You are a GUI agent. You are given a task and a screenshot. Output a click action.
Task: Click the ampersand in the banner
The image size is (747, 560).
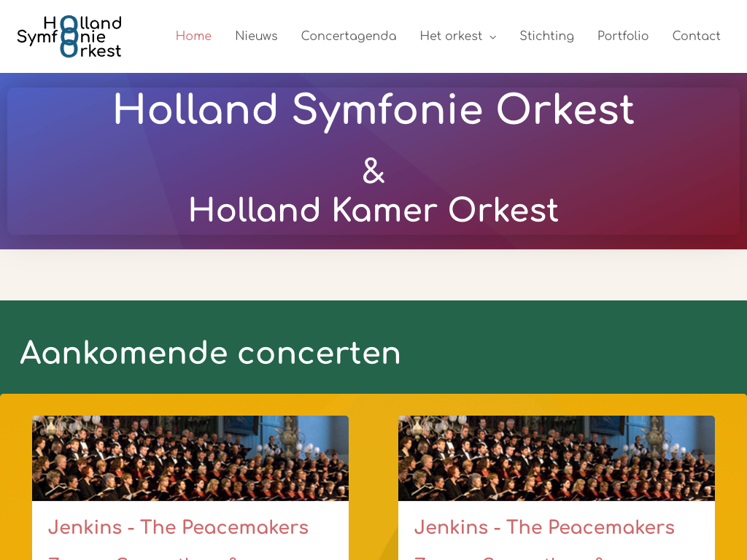tap(373, 171)
